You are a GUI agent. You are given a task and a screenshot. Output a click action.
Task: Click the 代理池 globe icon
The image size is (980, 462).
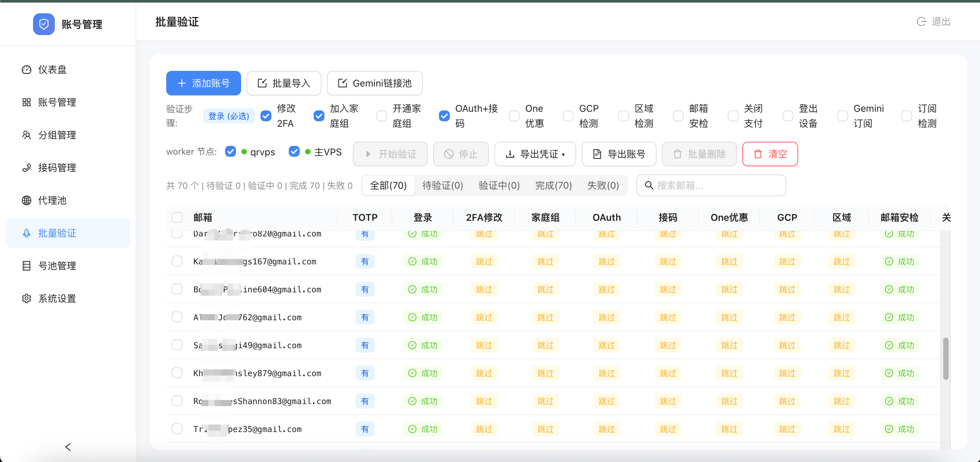coord(27,201)
